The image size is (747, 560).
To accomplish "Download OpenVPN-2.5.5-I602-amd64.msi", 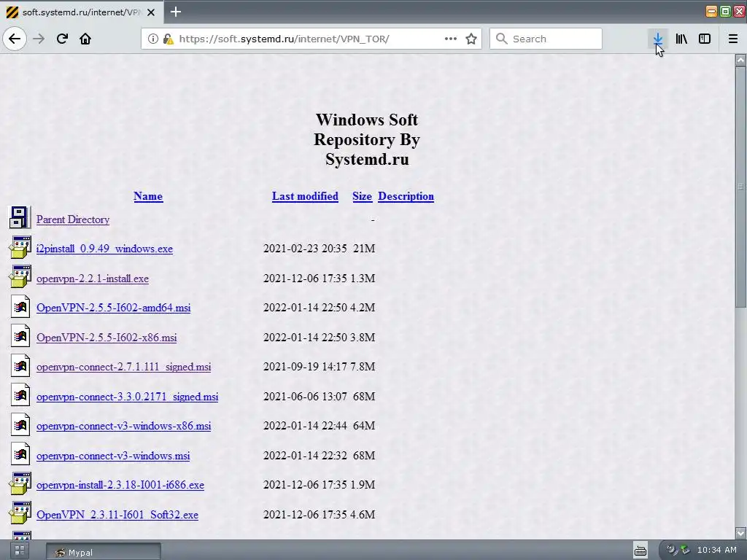I will (113, 308).
